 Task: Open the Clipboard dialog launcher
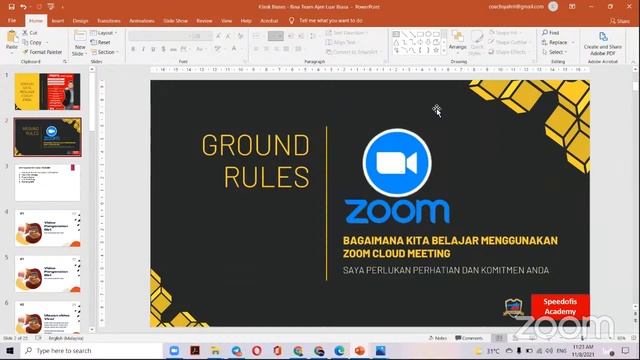pyautogui.click(x=65, y=62)
